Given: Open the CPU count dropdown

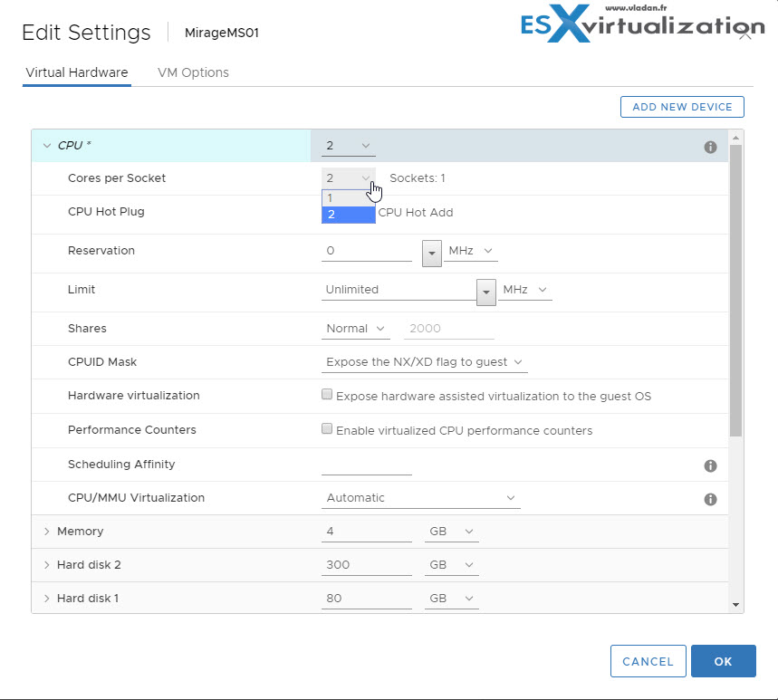Looking at the screenshot, I should point(349,146).
